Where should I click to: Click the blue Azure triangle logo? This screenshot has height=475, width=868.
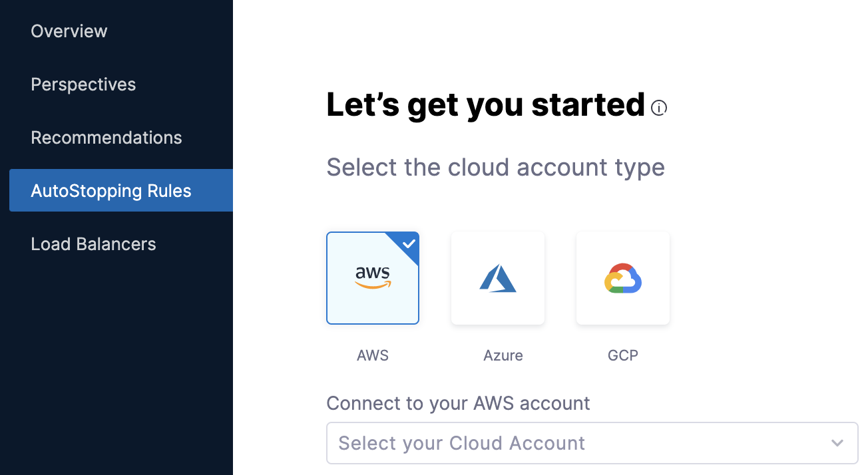498,278
